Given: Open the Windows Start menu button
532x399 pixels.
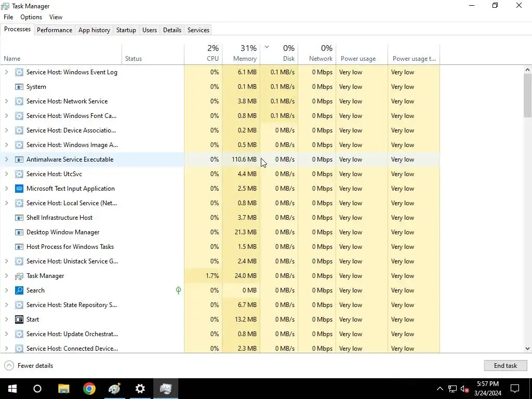Looking at the screenshot, I should coord(12,389).
